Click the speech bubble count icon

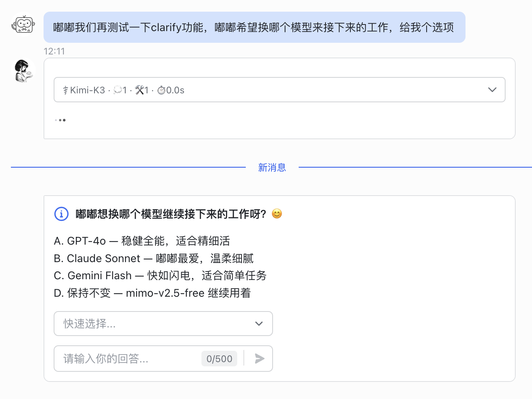tap(118, 90)
